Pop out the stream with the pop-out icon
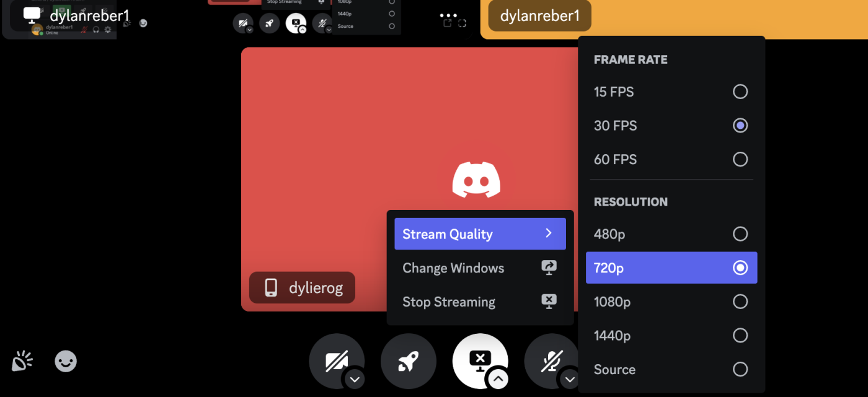This screenshot has height=397, width=868. (448, 24)
